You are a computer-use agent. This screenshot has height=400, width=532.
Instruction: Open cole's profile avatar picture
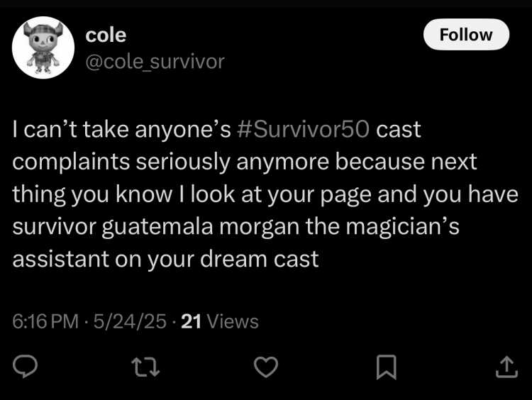(x=43, y=48)
